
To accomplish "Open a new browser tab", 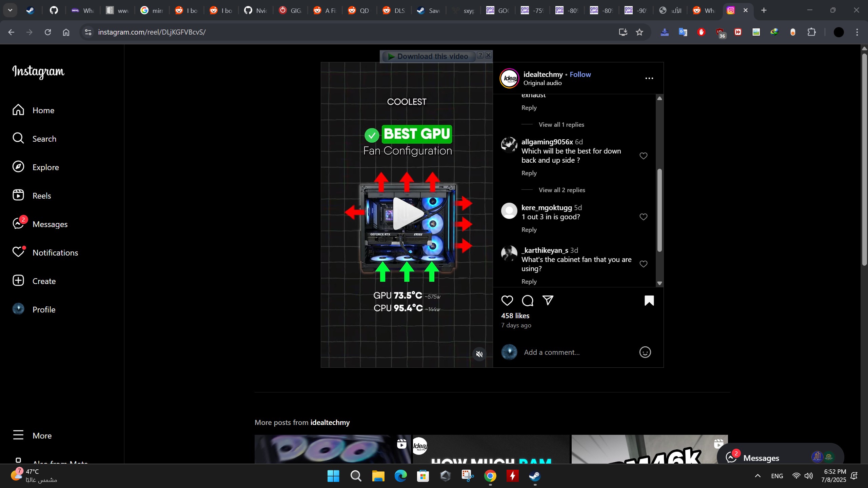I will click(764, 11).
